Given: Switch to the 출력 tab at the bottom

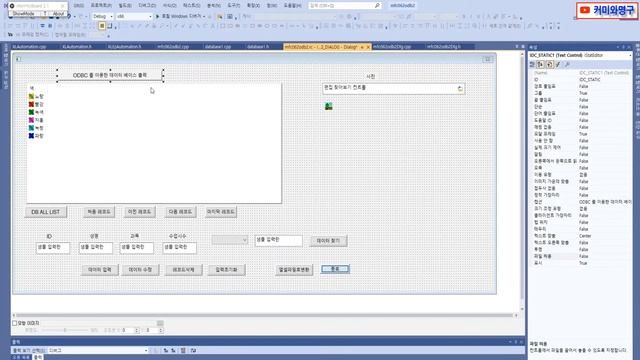Looking at the screenshot, I should 38,357.
